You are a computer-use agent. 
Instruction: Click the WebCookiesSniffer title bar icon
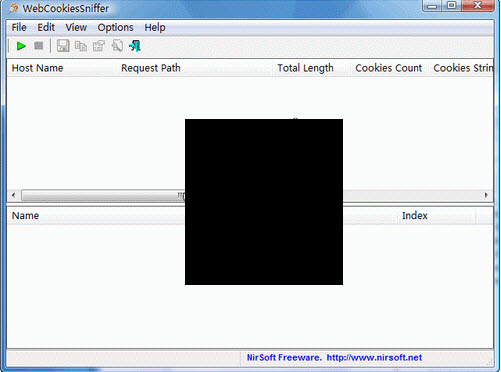click(x=14, y=8)
